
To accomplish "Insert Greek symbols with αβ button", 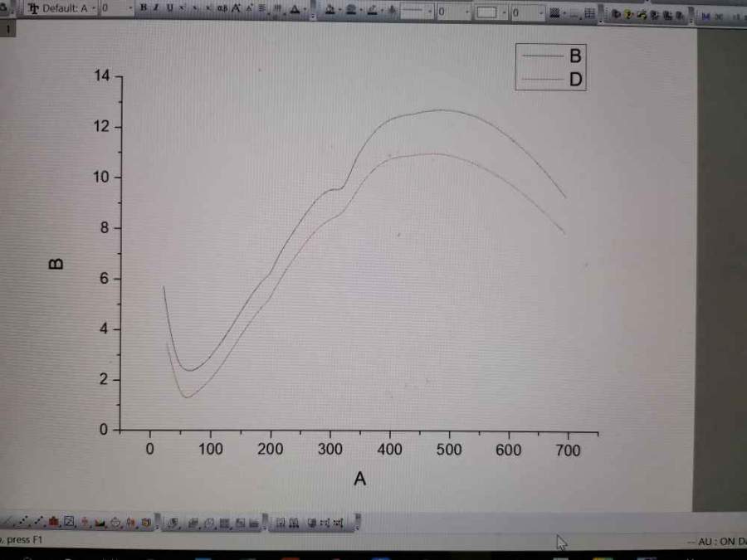I will [x=222, y=8].
